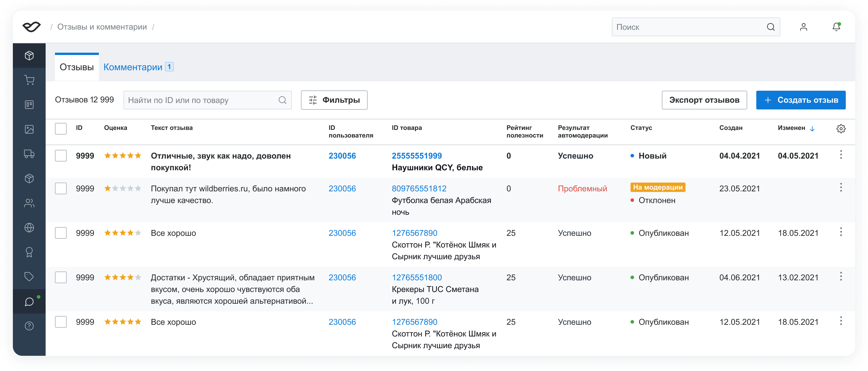
Task: Click the globe sidebar icon
Action: click(29, 228)
